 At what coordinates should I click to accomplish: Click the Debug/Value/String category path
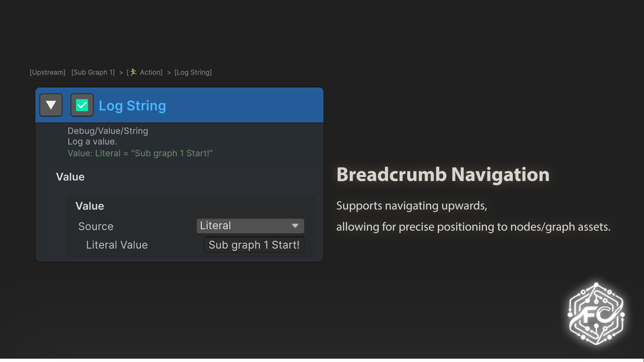107,131
